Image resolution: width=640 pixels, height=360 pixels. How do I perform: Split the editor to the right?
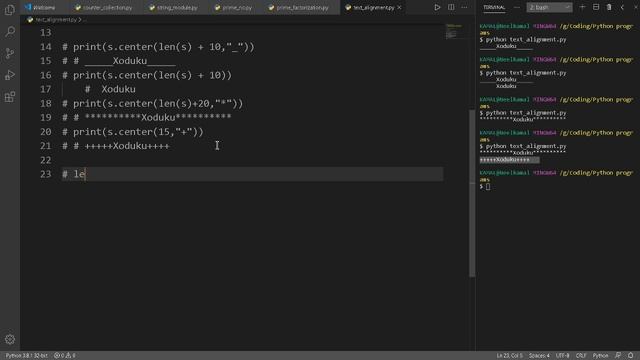point(451,7)
